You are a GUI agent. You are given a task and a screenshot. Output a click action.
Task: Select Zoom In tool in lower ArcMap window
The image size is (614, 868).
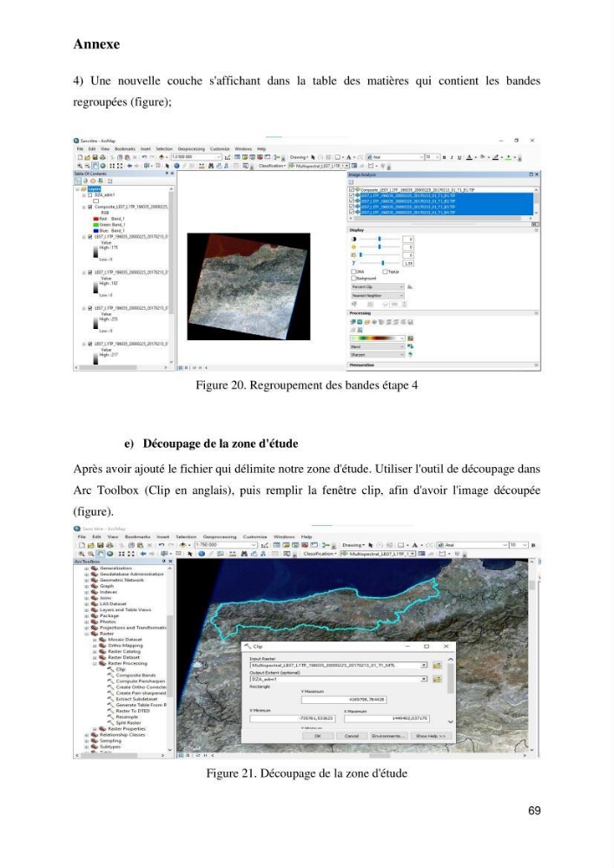point(81,553)
